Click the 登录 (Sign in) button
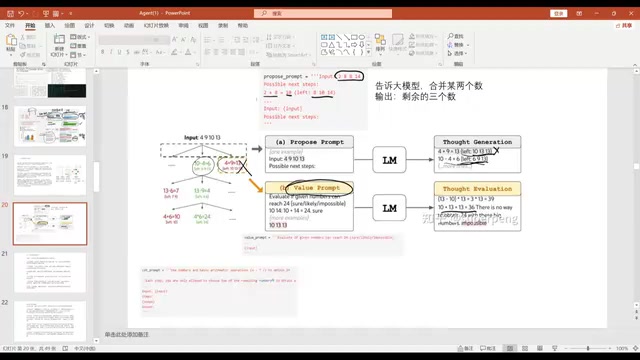The height and width of the screenshot is (360, 640). point(558,13)
